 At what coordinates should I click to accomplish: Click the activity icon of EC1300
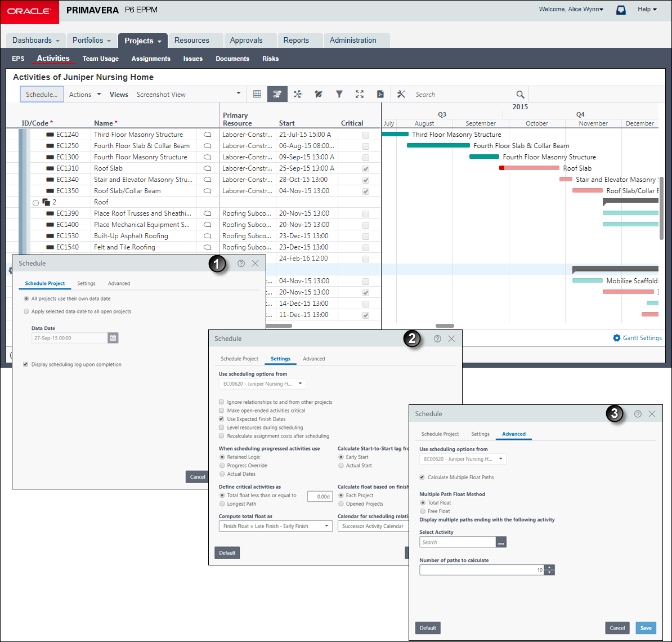click(50, 157)
